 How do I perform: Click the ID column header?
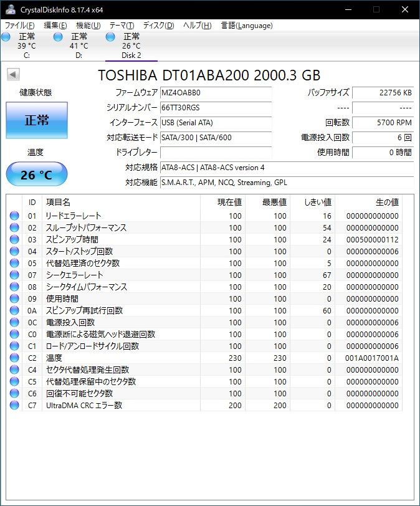[x=32, y=203]
